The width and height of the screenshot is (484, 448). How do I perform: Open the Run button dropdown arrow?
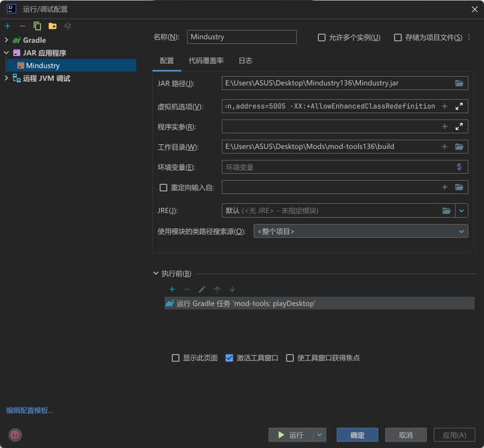point(319,435)
